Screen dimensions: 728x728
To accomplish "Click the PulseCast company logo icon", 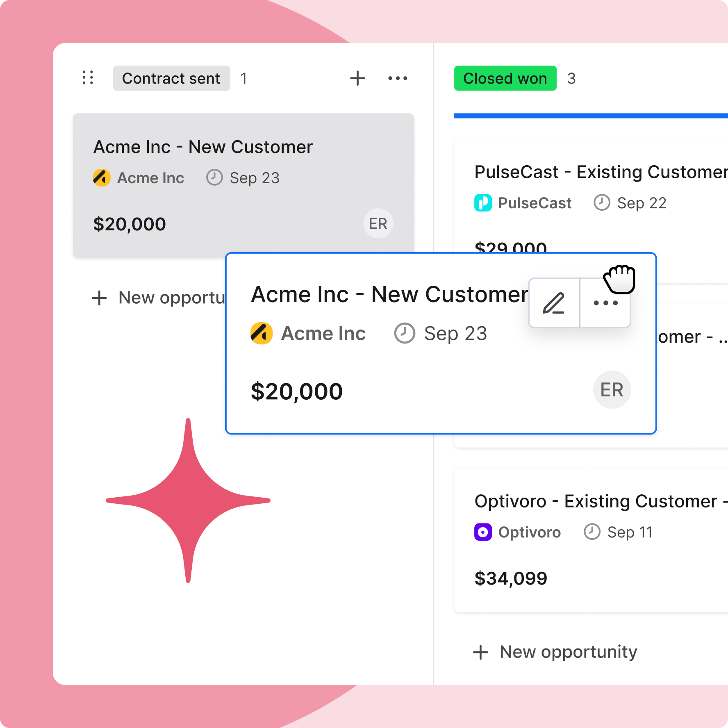I will (482, 203).
